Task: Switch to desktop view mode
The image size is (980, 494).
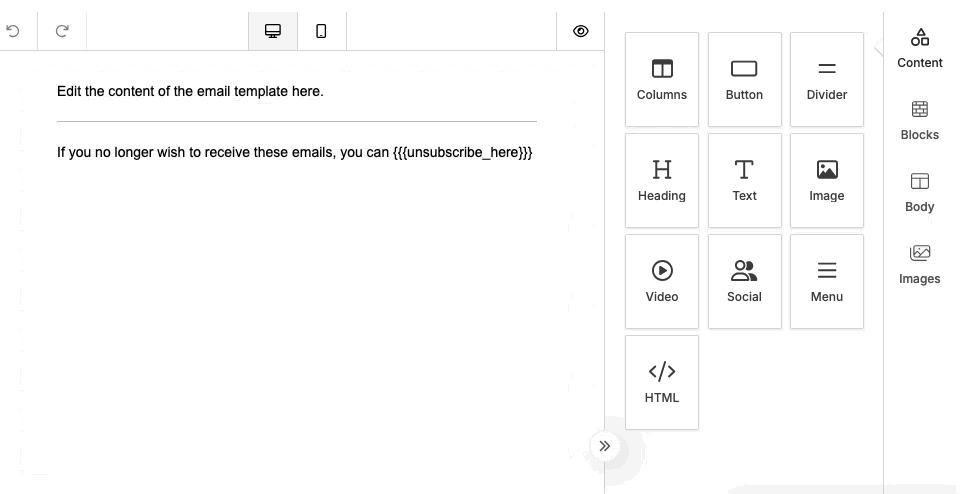Action: (x=273, y=31)
